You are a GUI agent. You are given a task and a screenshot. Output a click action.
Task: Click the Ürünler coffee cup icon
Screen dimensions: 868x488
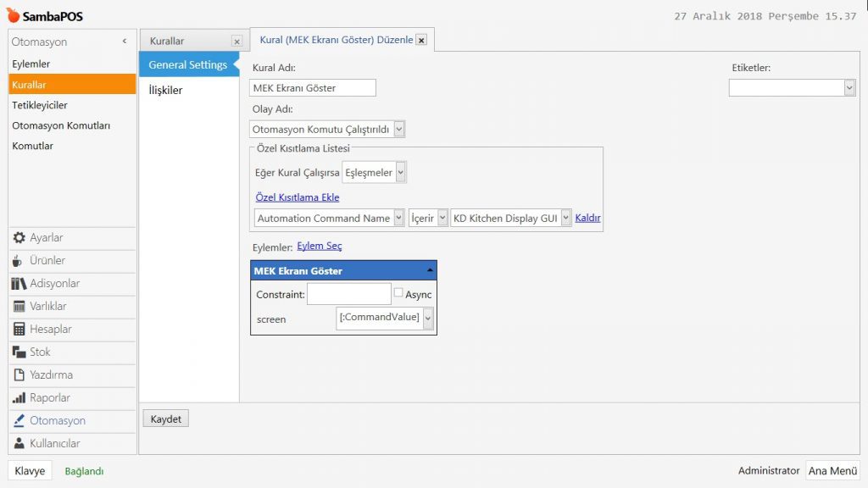(19, 261)
